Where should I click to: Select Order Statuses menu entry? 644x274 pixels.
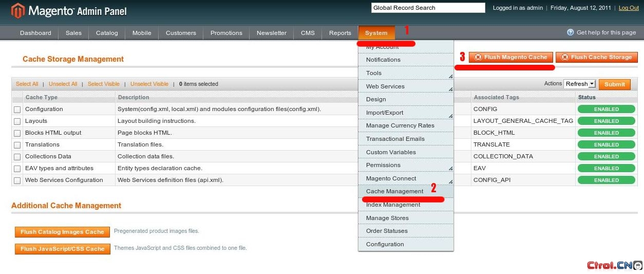tap(406, 231)
